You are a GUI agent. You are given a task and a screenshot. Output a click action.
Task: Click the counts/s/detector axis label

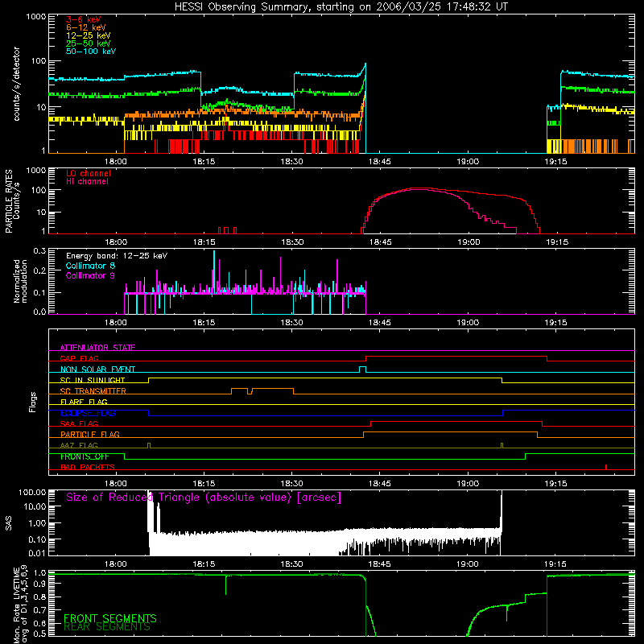pos(17,84)
